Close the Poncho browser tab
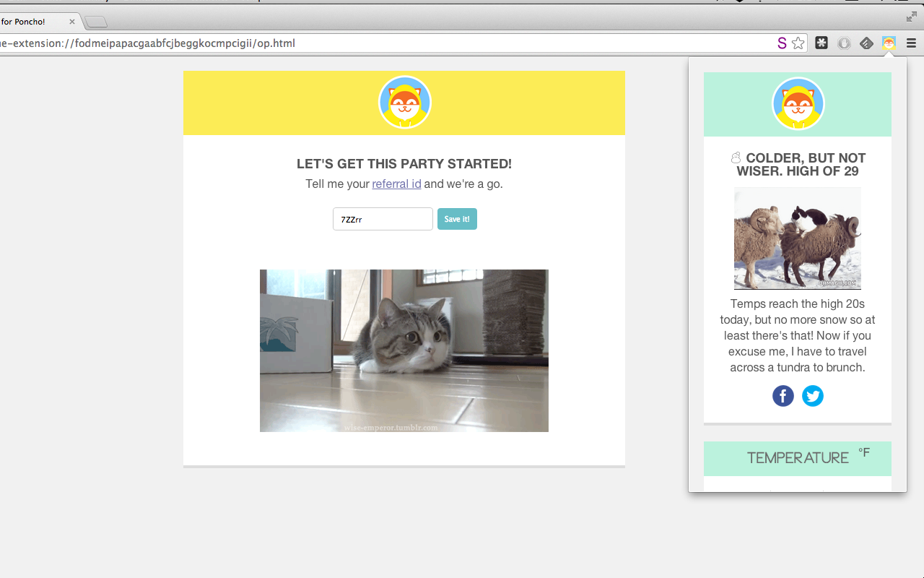 point(72,22)
